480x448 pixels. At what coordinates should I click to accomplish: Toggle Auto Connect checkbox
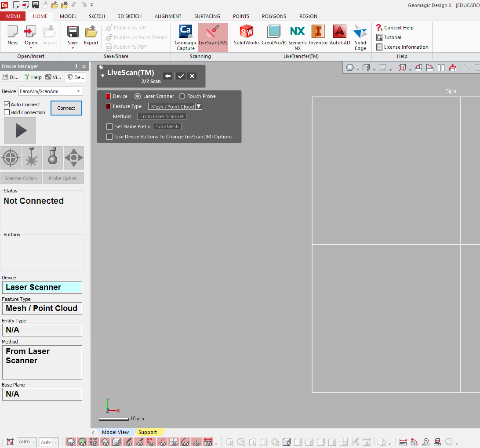coord(7,104)
